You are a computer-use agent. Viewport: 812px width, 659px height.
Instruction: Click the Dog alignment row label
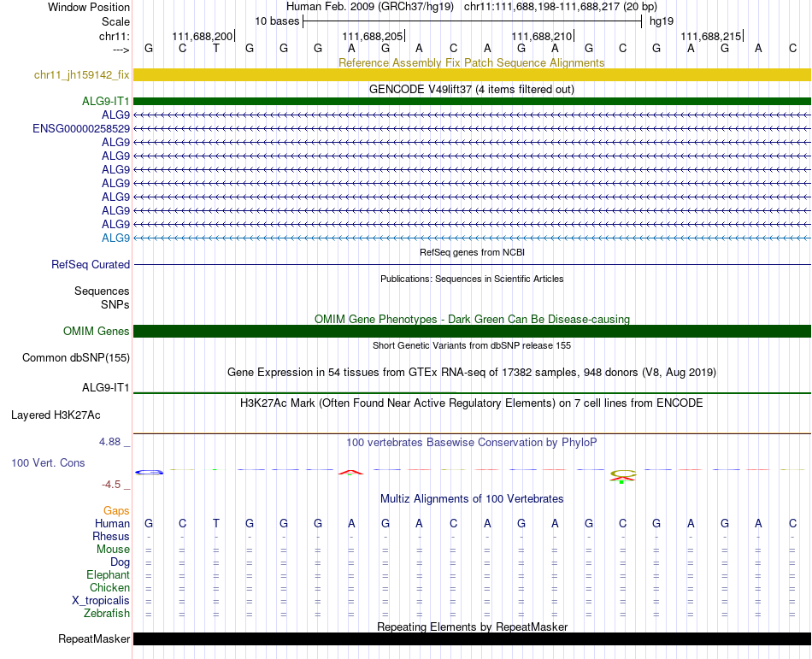pos(120,562)
